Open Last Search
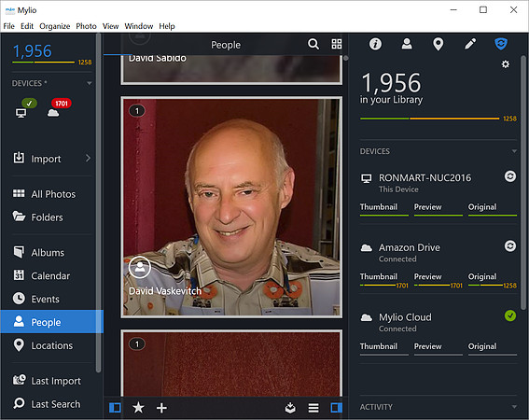The width and height of the screenshot is (529, 420). 51,404
